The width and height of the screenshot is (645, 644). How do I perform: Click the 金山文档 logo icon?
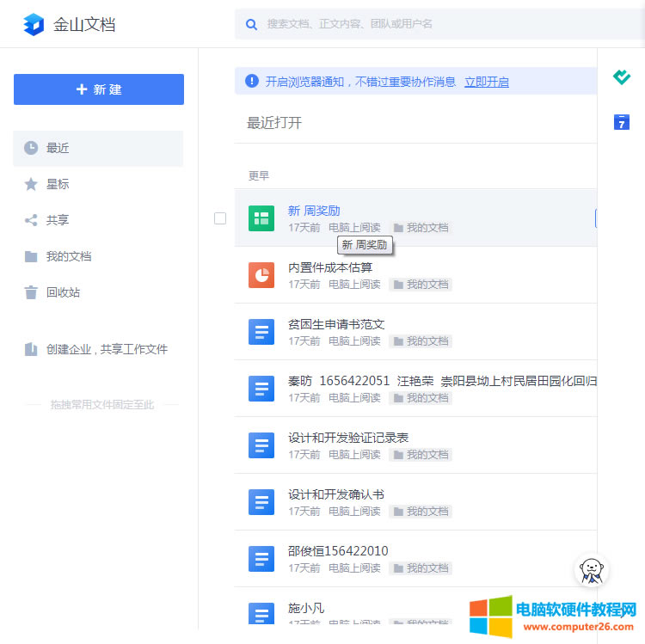[x=34, y=24]
